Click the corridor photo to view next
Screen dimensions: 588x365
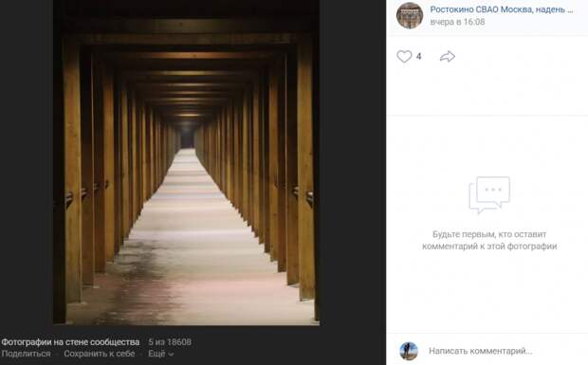(187, 162)
